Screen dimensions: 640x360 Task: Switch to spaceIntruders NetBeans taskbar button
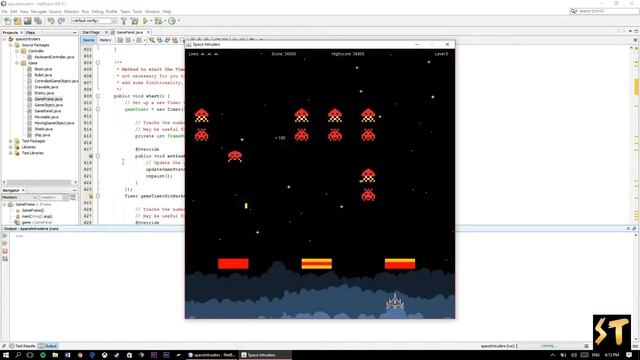click(211, 355)
